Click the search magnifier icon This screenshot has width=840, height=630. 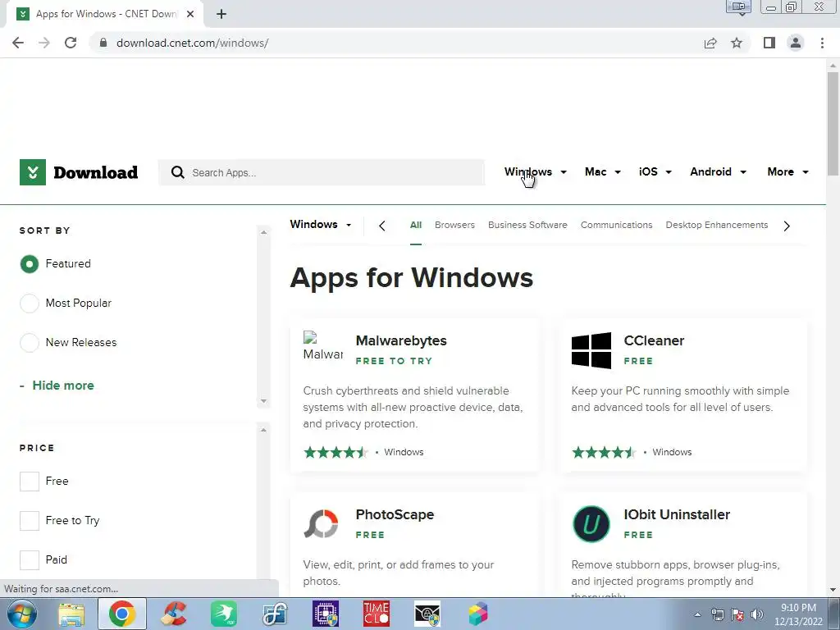177,172
